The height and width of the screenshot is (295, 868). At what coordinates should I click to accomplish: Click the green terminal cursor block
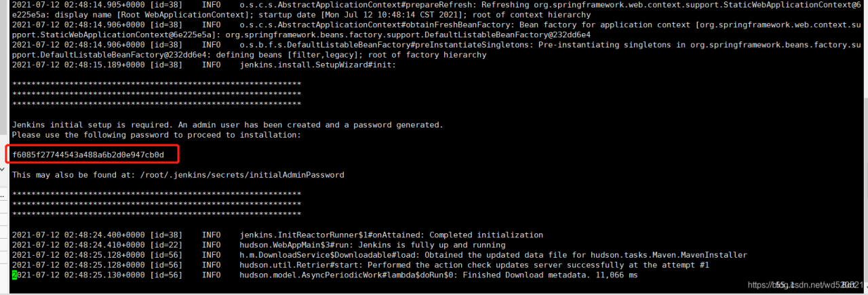point(14,275)
